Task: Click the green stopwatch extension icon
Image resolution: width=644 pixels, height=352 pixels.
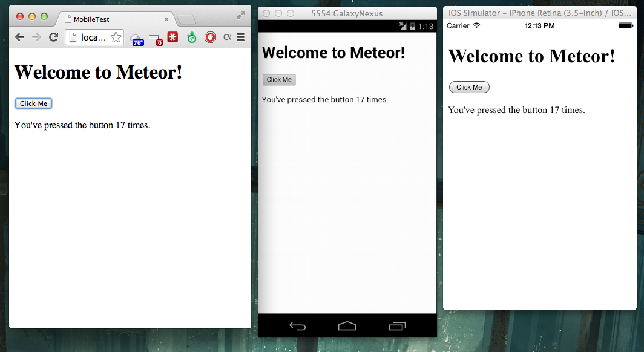Action: pos(192,37)
